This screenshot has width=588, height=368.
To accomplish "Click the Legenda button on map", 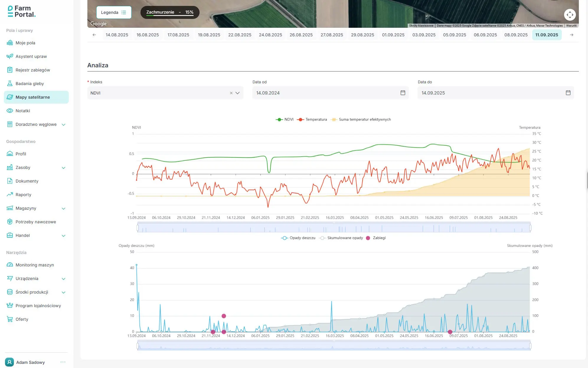I will coord(114,12).
